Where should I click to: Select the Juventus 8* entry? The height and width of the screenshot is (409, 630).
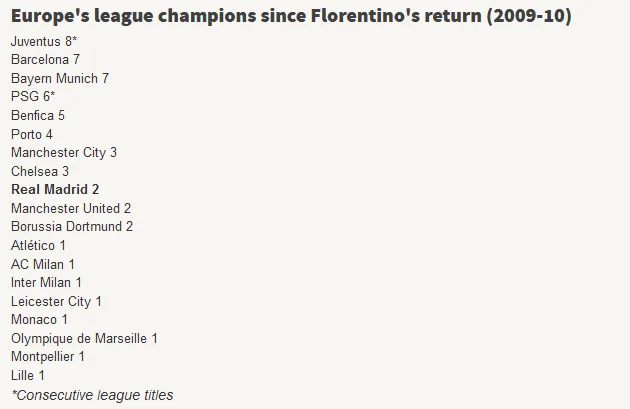click(44, 41)
